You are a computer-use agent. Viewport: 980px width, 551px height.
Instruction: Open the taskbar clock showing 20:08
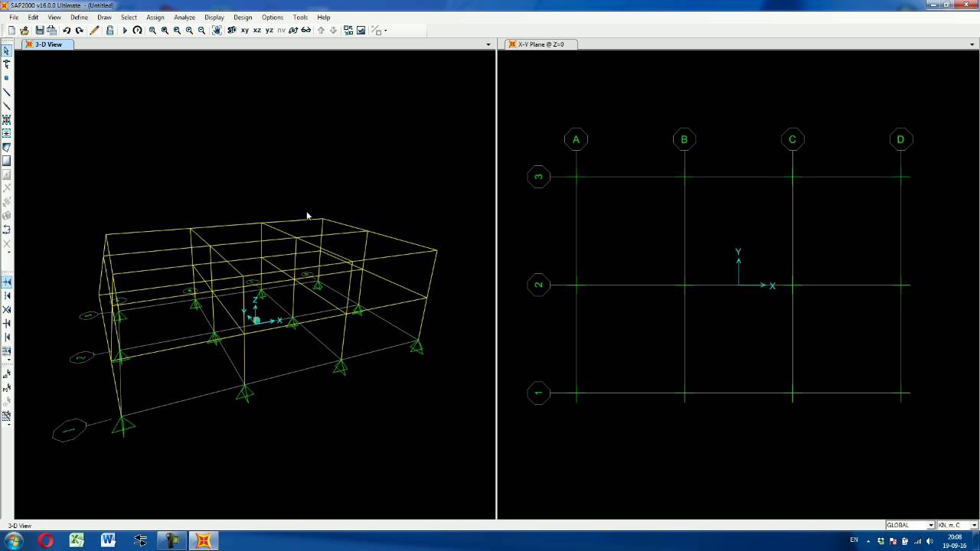point(955,541)
